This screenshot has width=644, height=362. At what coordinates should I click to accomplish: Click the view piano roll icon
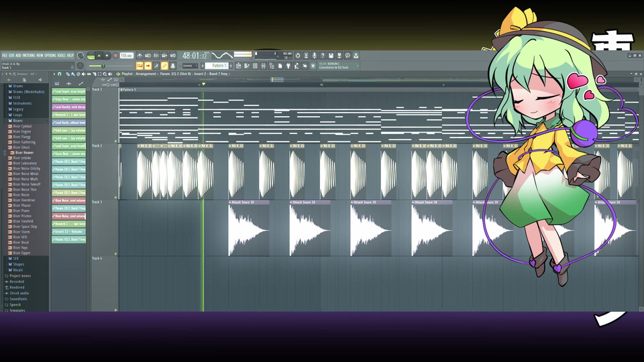click(x=246, y=66)
